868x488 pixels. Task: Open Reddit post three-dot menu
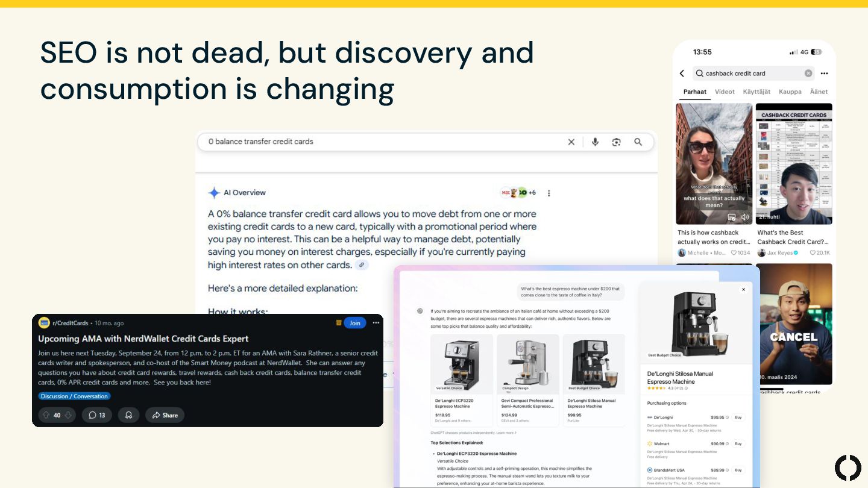tap(376, 323)
